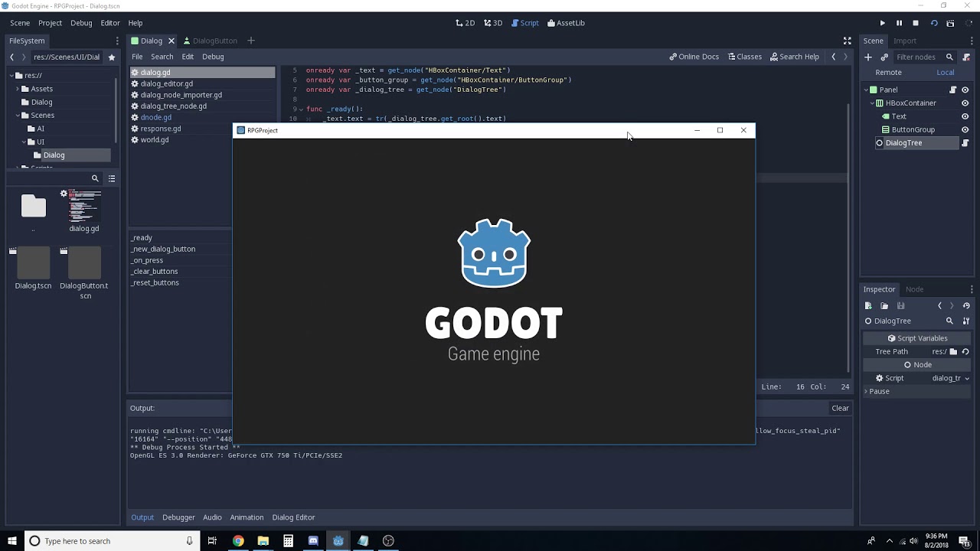Open the script editor Search menu
This screenshot has height=551, width=980.
tap(162, 57)
